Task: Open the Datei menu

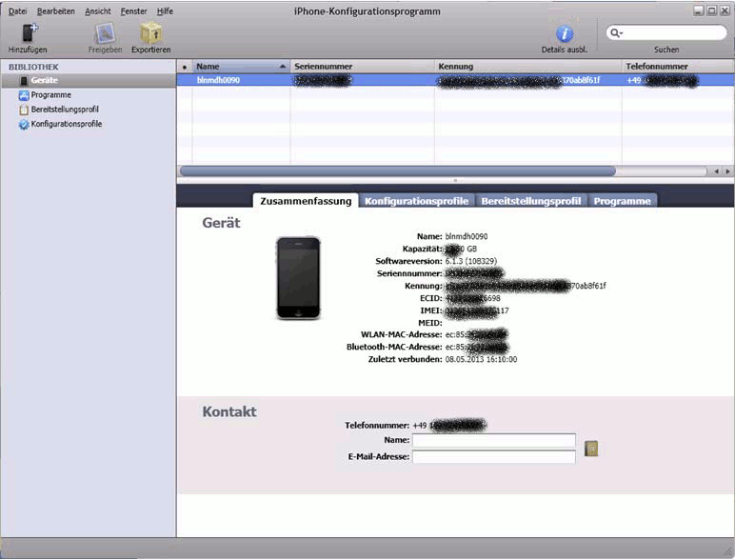Action: 17,10
